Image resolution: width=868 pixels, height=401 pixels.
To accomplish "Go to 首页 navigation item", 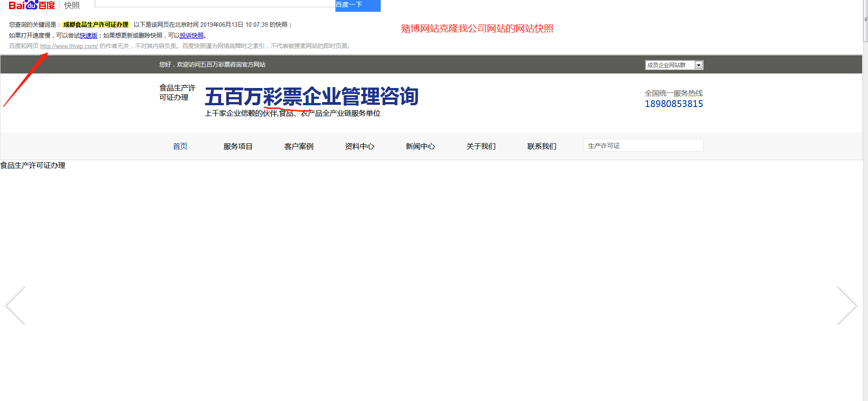I will (180, 146).
